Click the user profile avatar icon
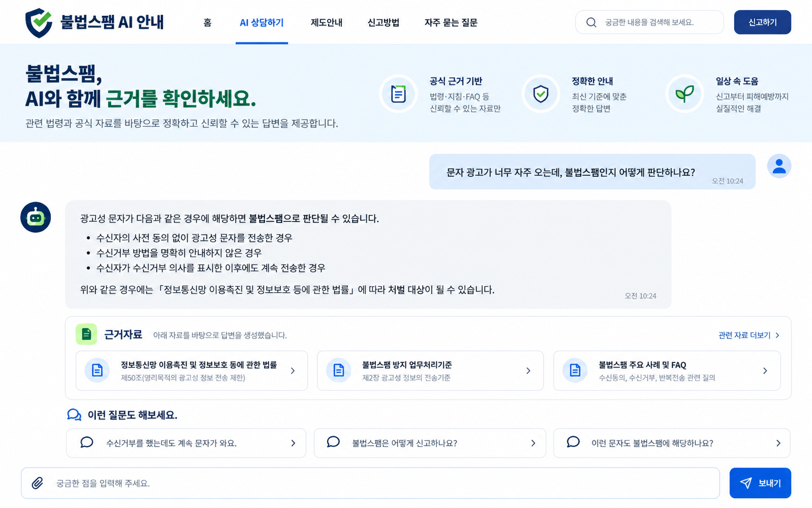This screenshot has width=812, height=508. coord(779,166)
